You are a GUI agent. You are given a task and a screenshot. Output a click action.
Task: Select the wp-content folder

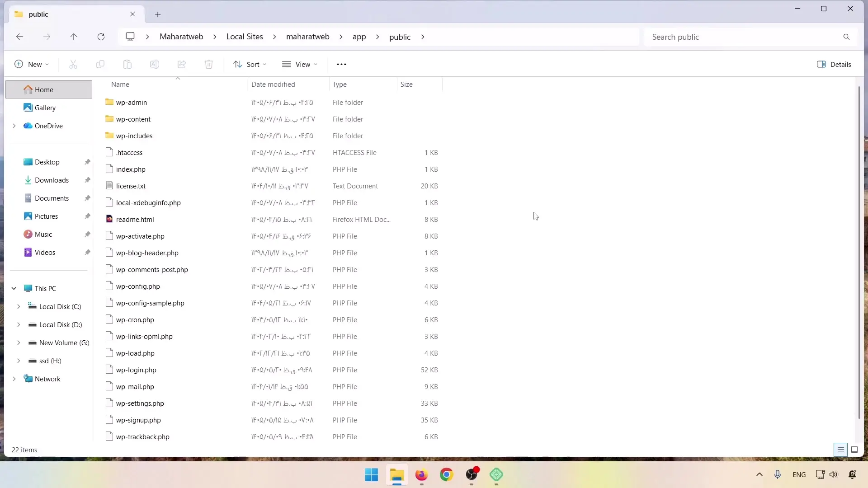pyautogui.click(x=133, y=119)
